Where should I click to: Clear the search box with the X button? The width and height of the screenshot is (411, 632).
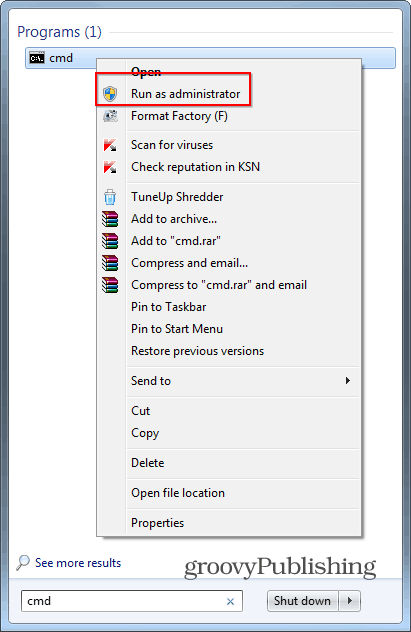pos(230,601)
